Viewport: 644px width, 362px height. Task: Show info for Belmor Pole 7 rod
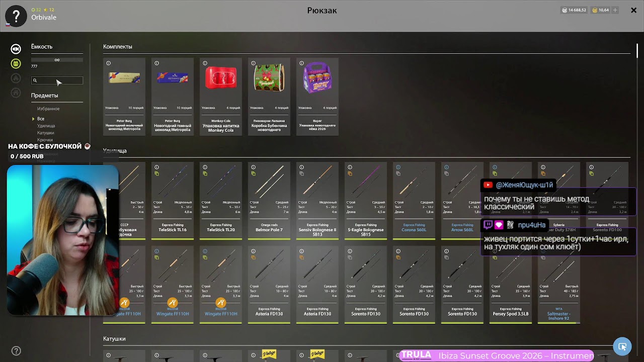tap(253, 167)
